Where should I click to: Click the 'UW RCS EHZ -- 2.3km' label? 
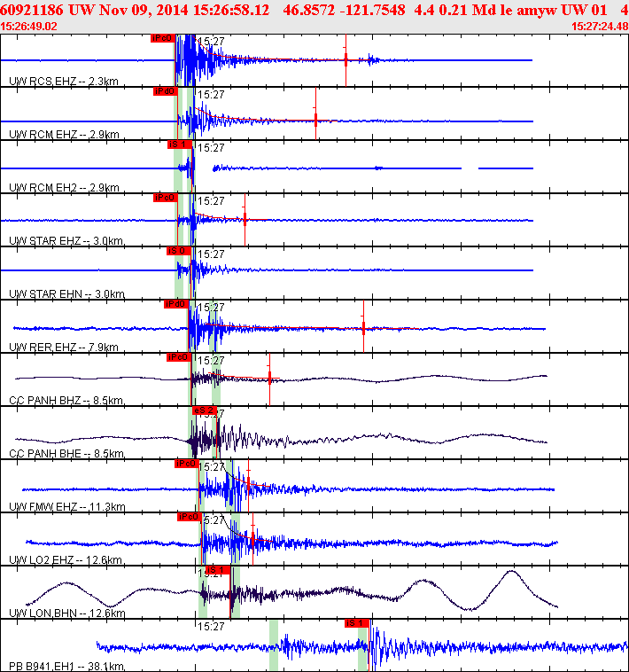point(64,81)
